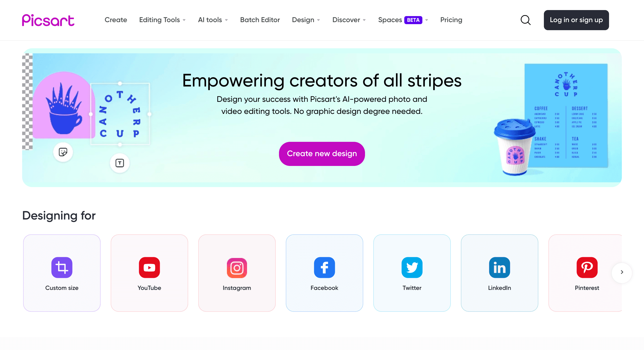Select the Instagram design template icon
The width and height of the screenshot is (644, 350).
pos(236,267)
